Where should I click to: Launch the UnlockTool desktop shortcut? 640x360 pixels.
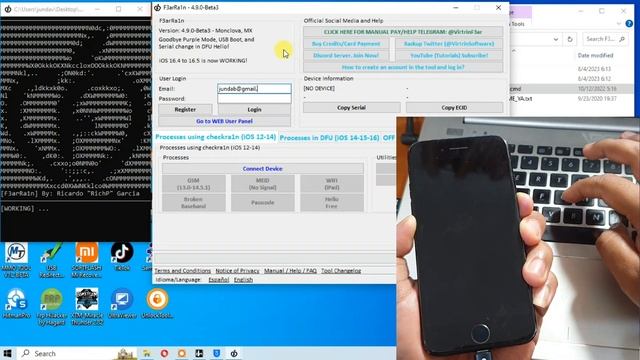click(x=157, y=304)
